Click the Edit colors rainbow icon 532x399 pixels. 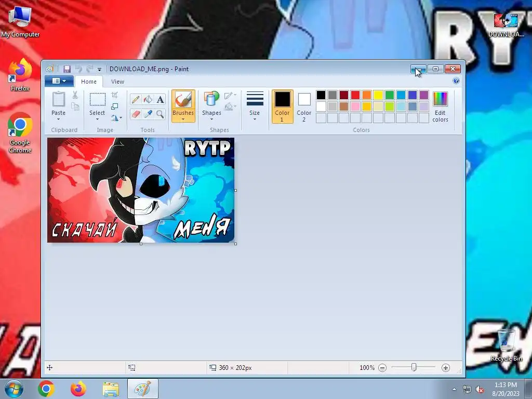(x=440, y=99)
